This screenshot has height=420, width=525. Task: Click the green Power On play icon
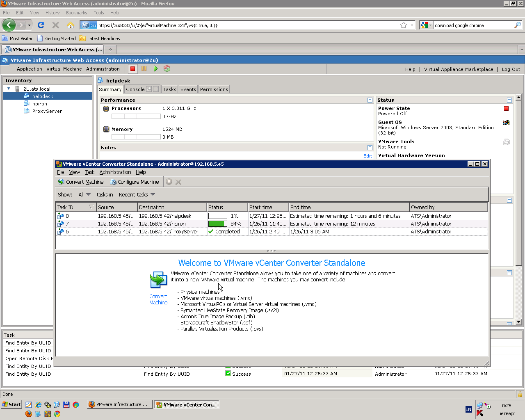point(155,69)
